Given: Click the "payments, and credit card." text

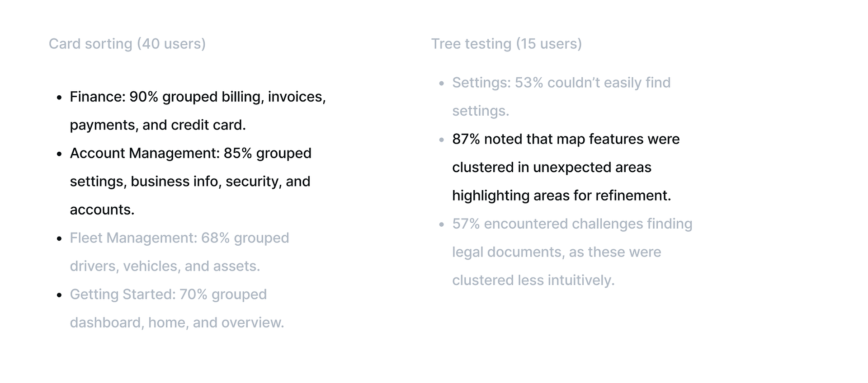Looking at the screenshot, I should click(158, 125).
